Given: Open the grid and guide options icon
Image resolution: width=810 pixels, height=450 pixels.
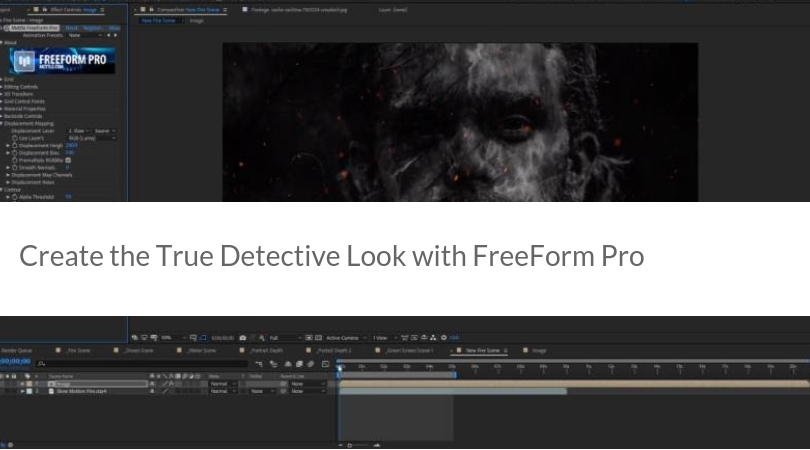Looking at the screenshot, I should pos(193,338).
